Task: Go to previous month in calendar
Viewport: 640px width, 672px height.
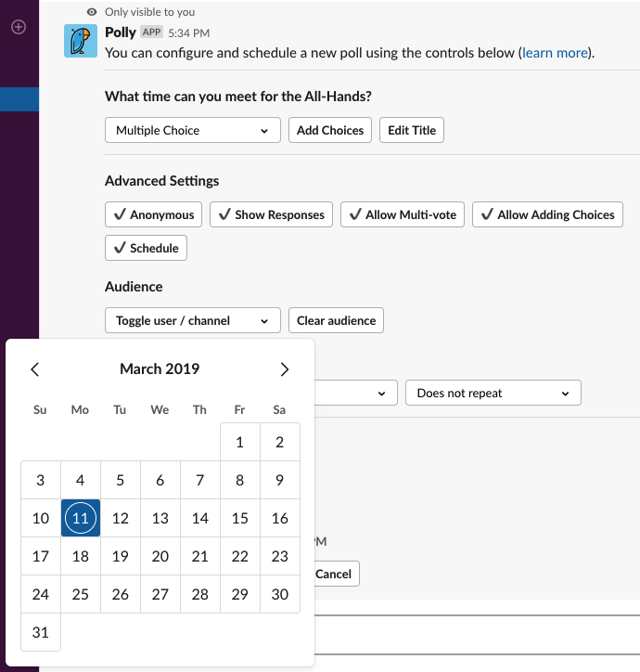Action: point(35,369)
